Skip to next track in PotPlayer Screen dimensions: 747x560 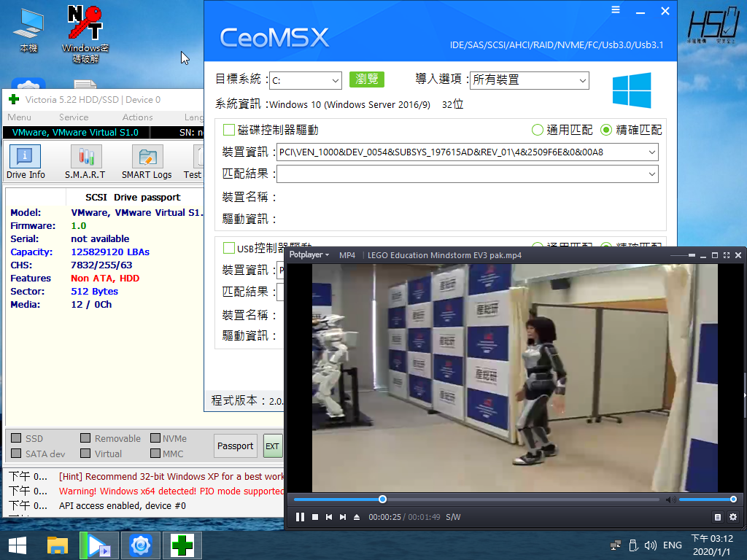tap(343, 517)
